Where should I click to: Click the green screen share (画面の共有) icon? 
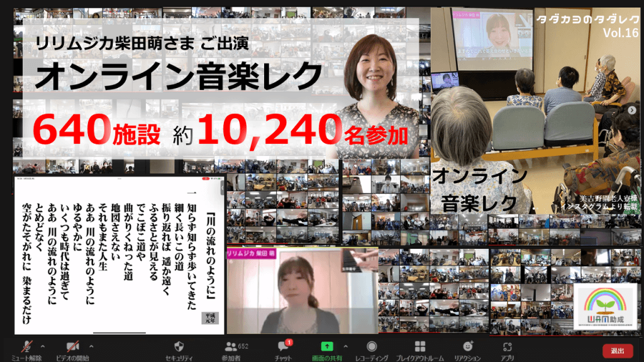(326, 347)
